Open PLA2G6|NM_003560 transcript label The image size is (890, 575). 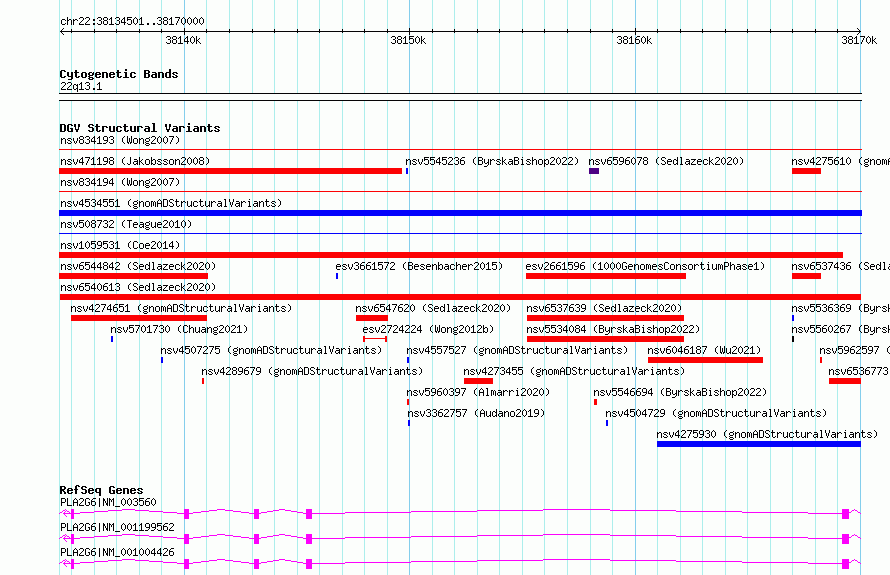(x=108, y=502)
